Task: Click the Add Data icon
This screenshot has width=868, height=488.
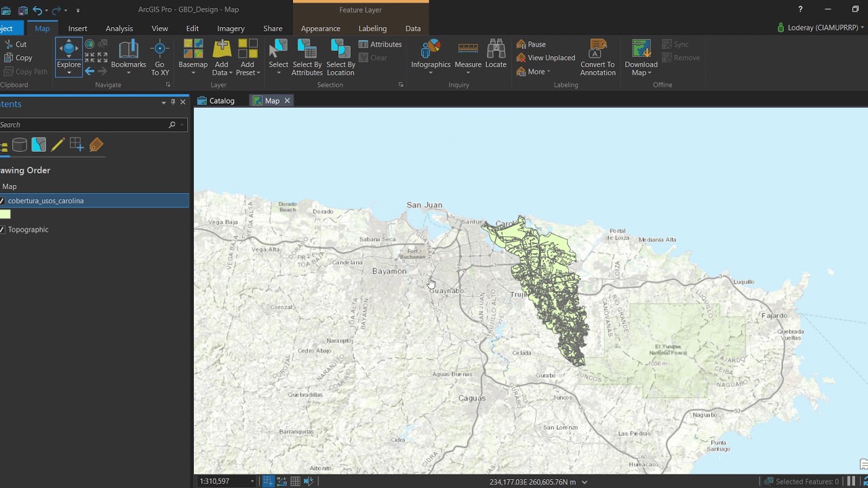Action: [x=222, y=49]
